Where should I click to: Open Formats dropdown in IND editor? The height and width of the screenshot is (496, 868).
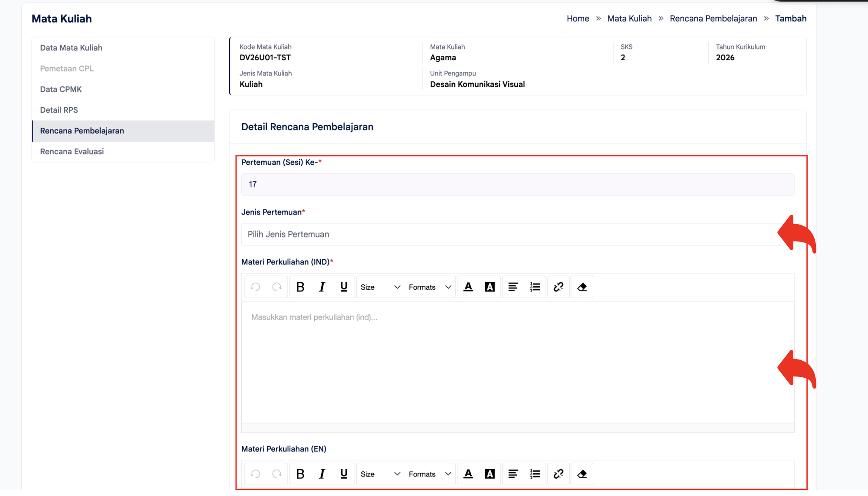click(x=430, y=287)
